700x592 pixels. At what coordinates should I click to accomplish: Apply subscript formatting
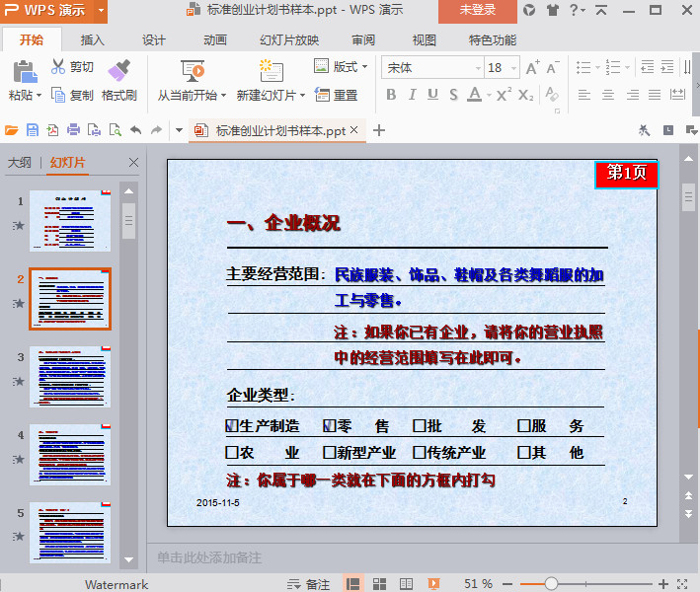pyautogui.click(x=526, y=95)
